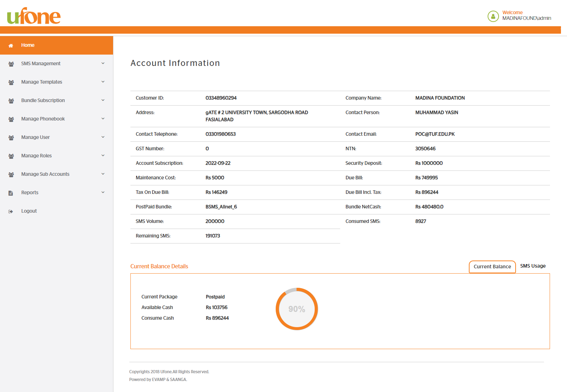This screenshot has width=567, height=392.
Task: Click the Ufone logo
Action: click(34, 16)
